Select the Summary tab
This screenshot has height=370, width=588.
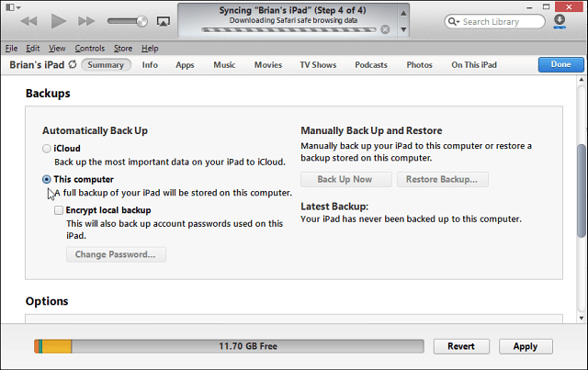coord(106,65)
